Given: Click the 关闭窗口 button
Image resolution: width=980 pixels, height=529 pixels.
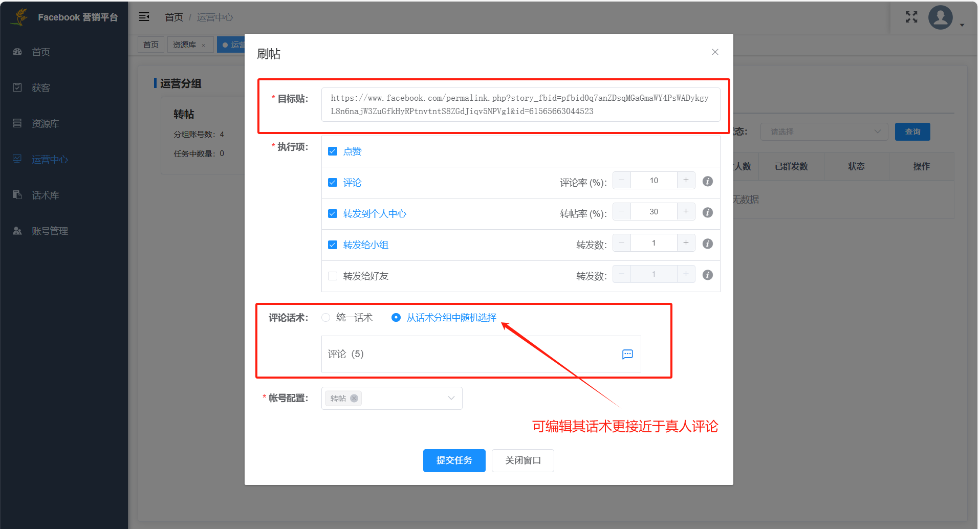Looking at the screenshot, I should tap(522, 460).
